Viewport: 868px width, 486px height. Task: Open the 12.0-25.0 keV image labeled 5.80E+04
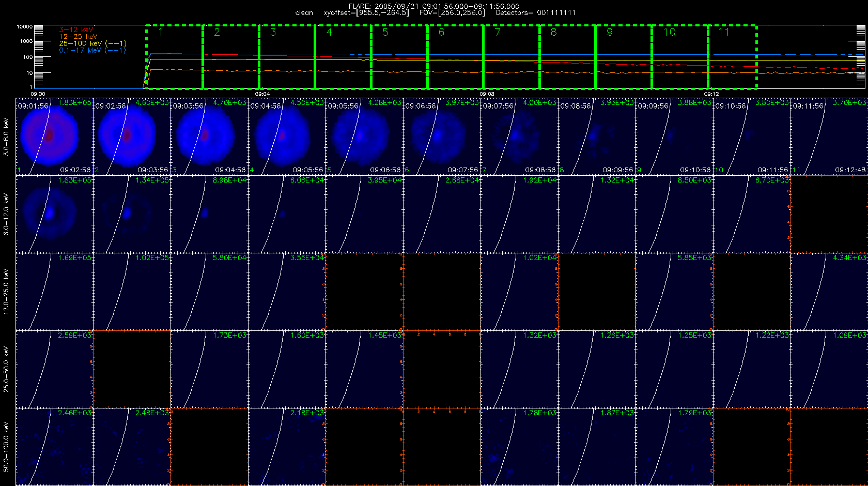click(x=209, y=291)
